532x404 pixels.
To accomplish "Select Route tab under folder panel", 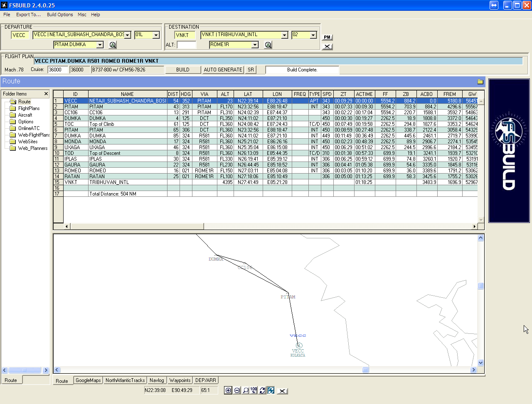I will (11, 380).
